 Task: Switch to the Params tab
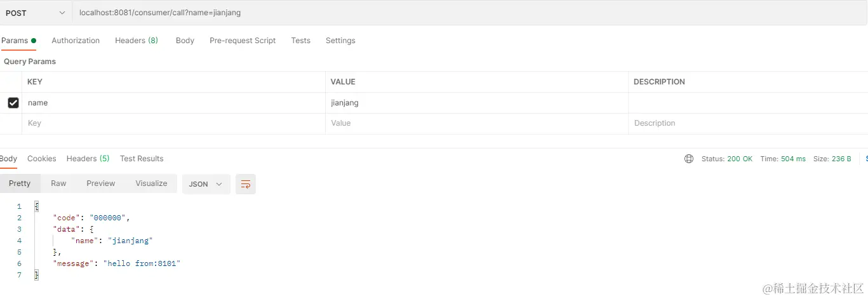coord(18,41)
